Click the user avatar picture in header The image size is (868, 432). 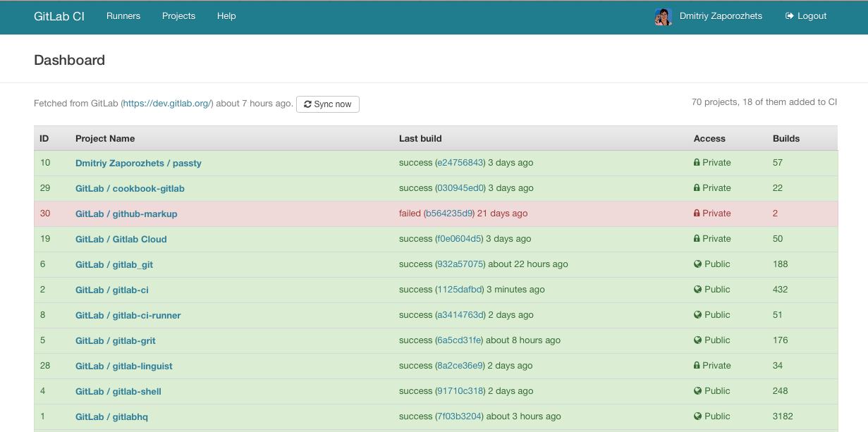tap(663, 16)
